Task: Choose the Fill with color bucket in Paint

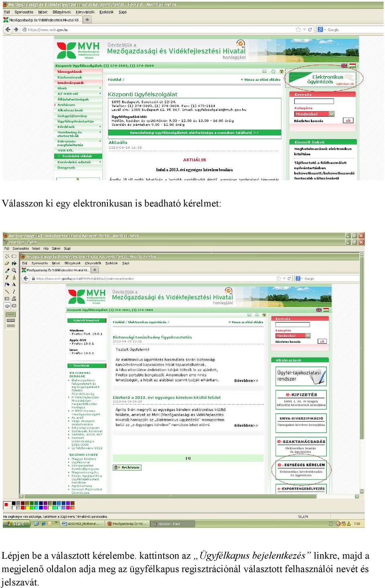Action: [x=14, y=263]
